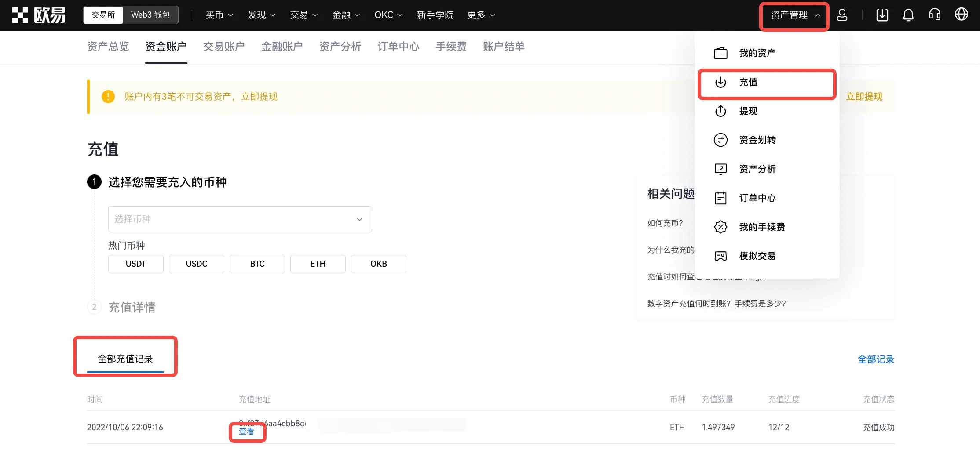980x457 pixels.
Task: Click the 全部记录 link
Action: click(875, 359)
